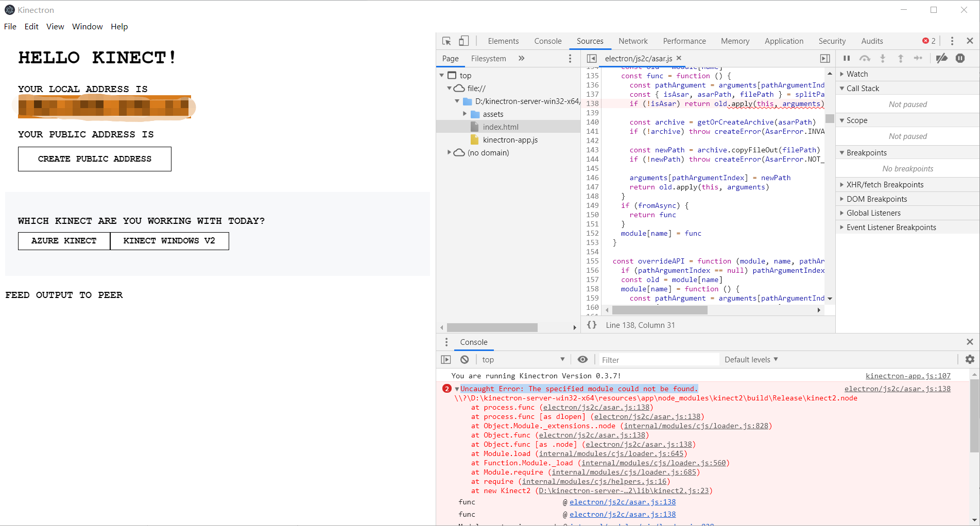Switch to the Network tab

click(x=633, y=41)
